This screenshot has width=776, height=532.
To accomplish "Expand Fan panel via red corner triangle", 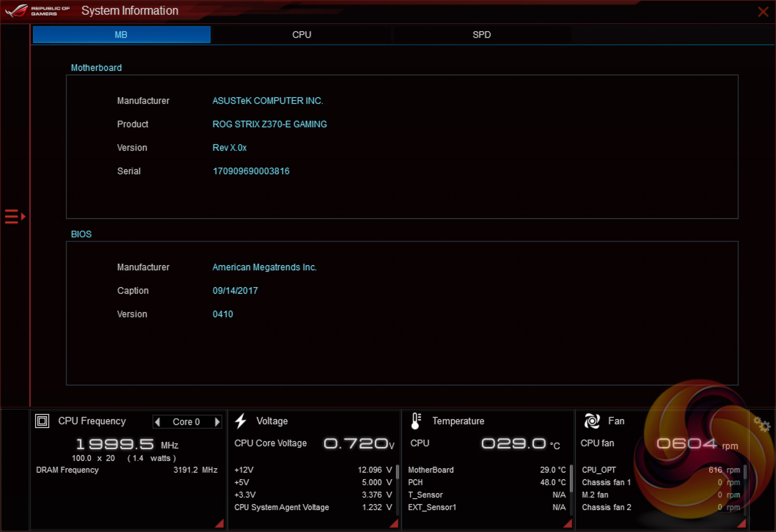I will click(x=742, y=524).
